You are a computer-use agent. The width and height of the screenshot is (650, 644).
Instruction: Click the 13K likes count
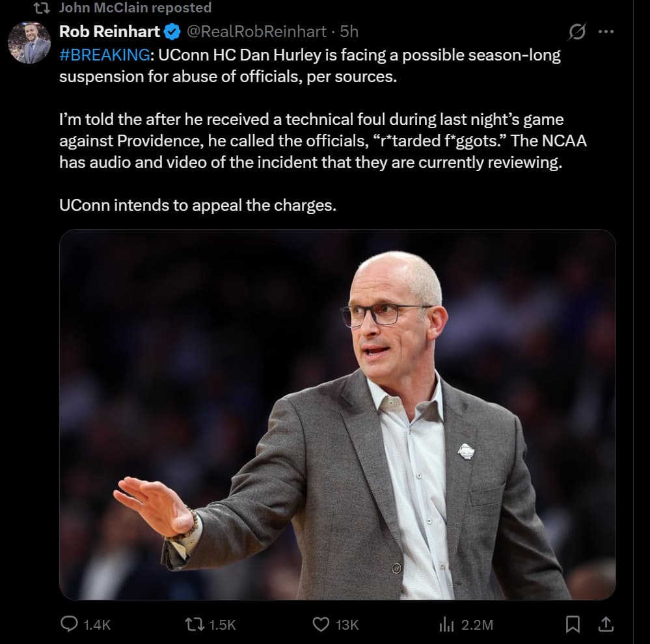pyautogui.click(x=347, y=624)
